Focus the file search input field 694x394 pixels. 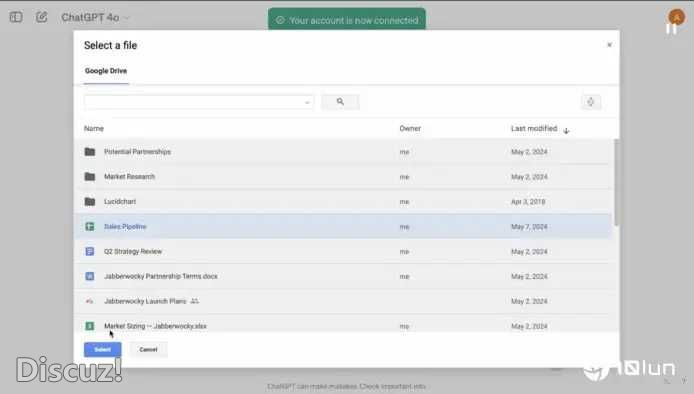pos(199,102)
